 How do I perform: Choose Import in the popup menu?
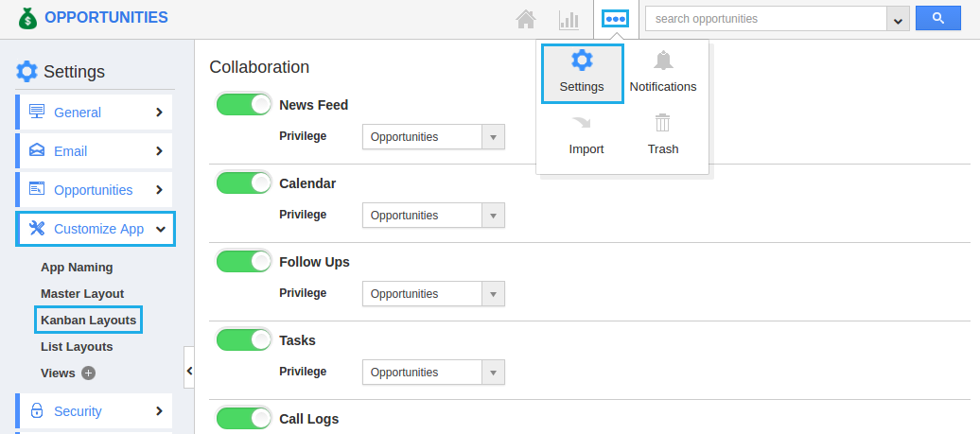pos(586,136)
